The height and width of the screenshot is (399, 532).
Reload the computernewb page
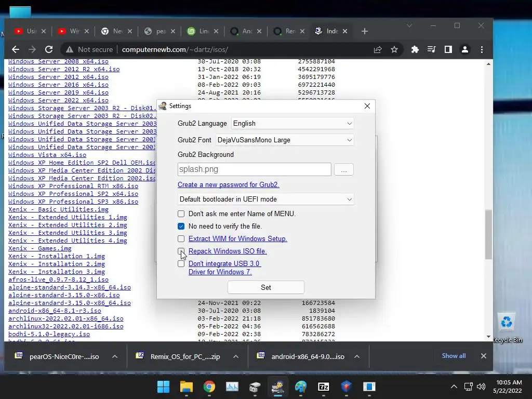pyautogui.click(x=49, y=49)
